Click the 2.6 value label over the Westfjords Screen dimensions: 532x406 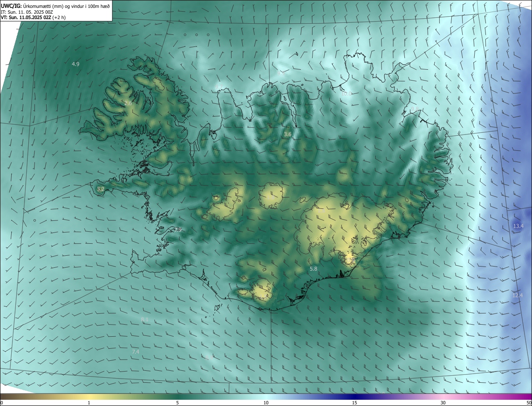point(128,103)
